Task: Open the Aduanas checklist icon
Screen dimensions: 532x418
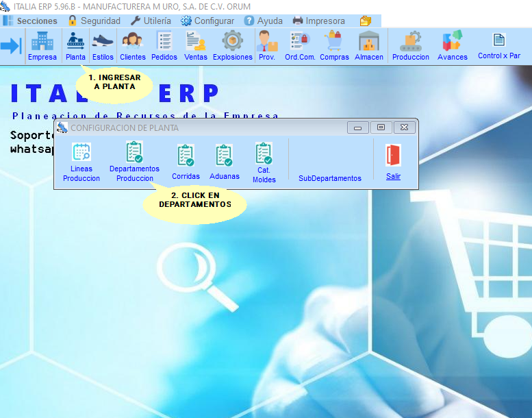Action: (225, 155)
